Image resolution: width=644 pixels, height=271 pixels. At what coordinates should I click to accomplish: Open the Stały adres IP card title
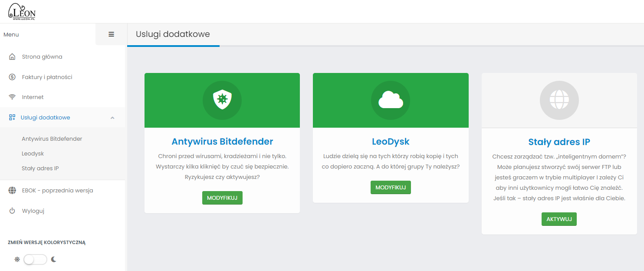point(559,142)
